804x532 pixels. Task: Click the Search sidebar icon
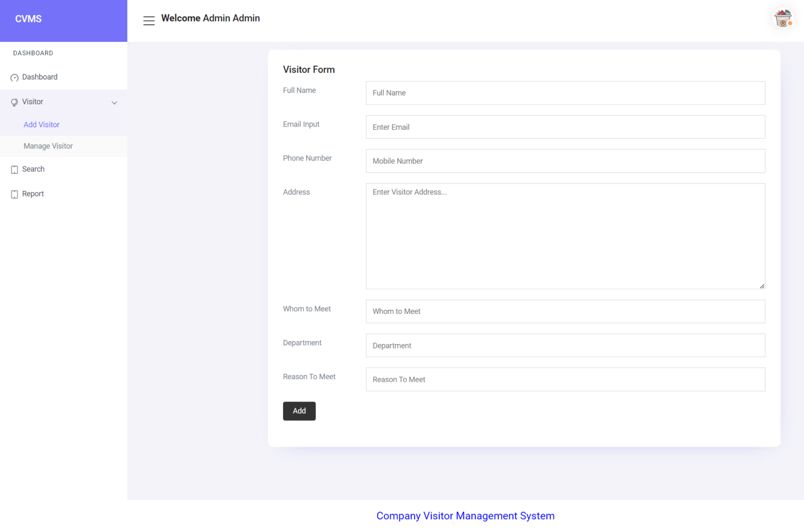click(14, 169)
